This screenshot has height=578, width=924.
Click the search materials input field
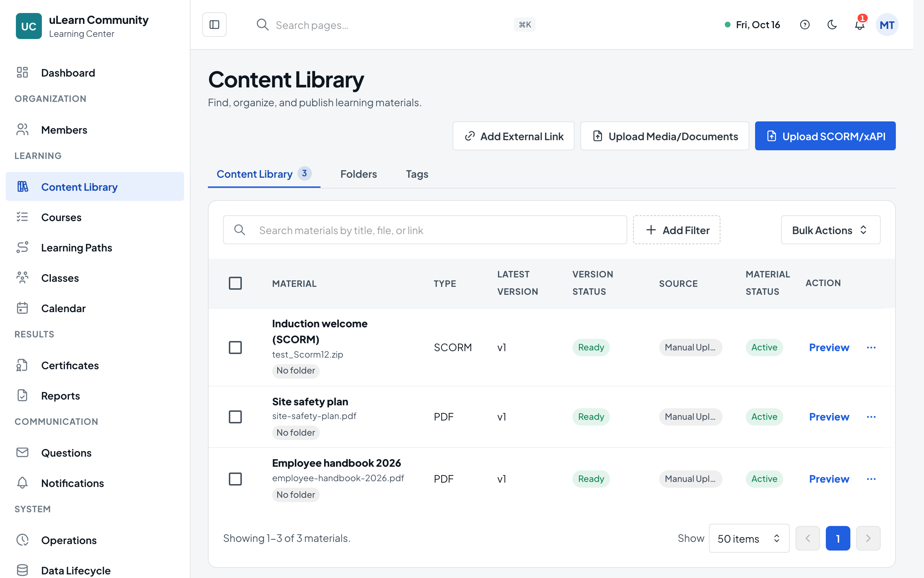click(425, 230)
